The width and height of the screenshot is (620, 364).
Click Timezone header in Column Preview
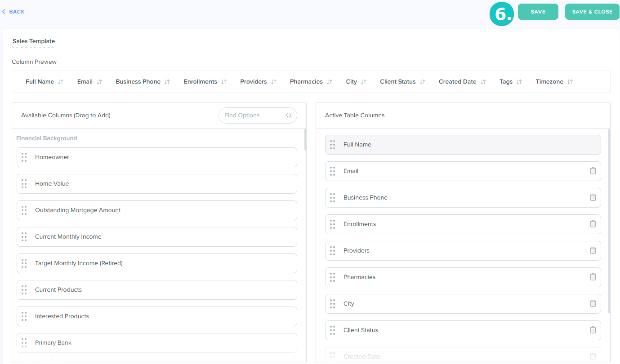[549, 82]
